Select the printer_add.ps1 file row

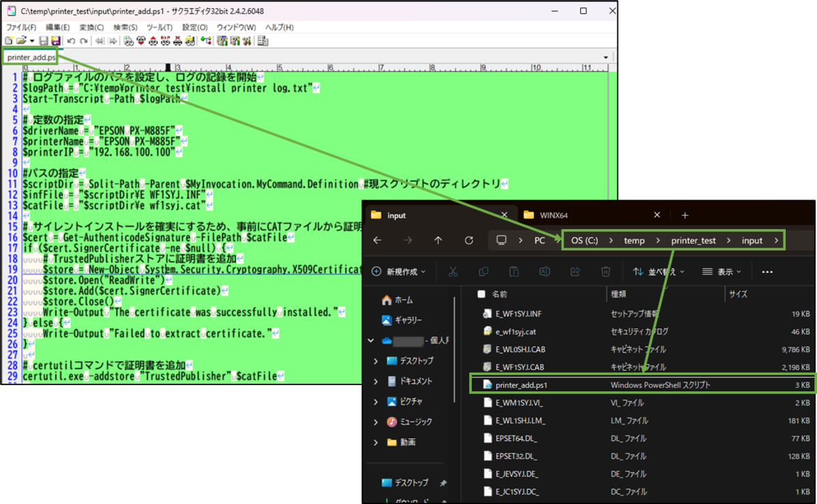(x=643, y=384)
